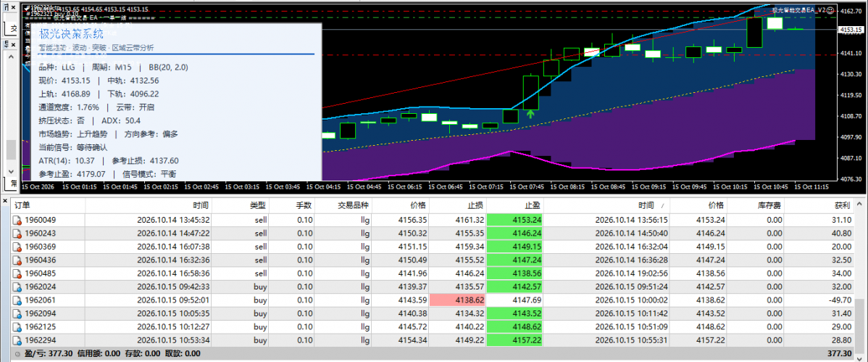Click the up arrow in left panel scrollbar
The width and height of the screenshot is (868, 362).
11,56
